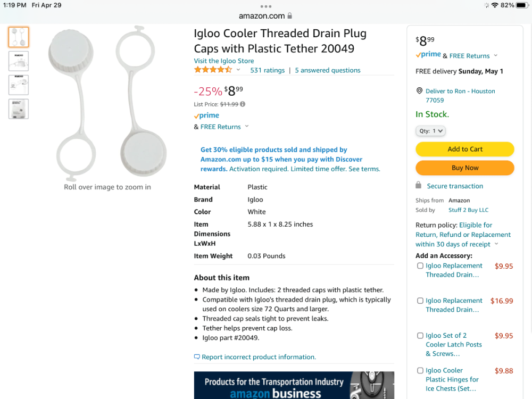Tap the padlock next to amazon.com

[289, 16]
